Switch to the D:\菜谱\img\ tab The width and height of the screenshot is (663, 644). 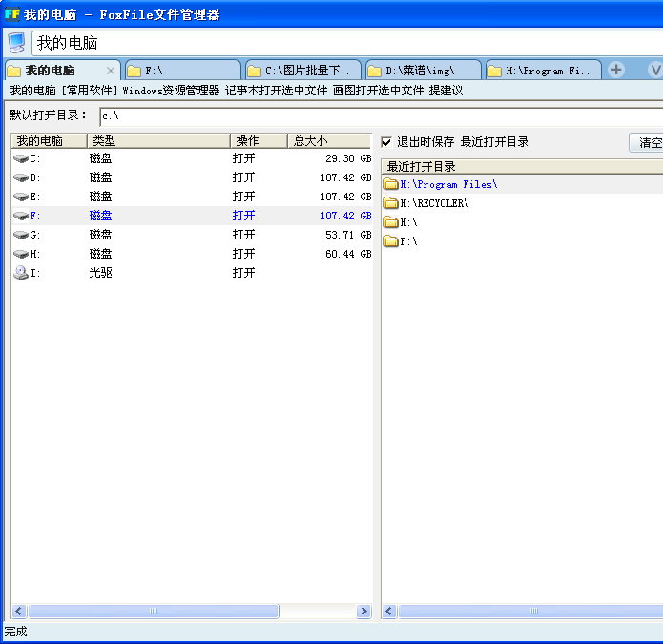tap(424, 71)
